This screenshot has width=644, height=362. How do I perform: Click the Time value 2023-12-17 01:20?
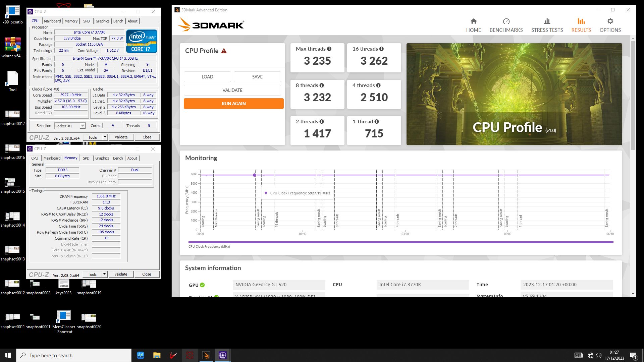click(x=567, y=285)
